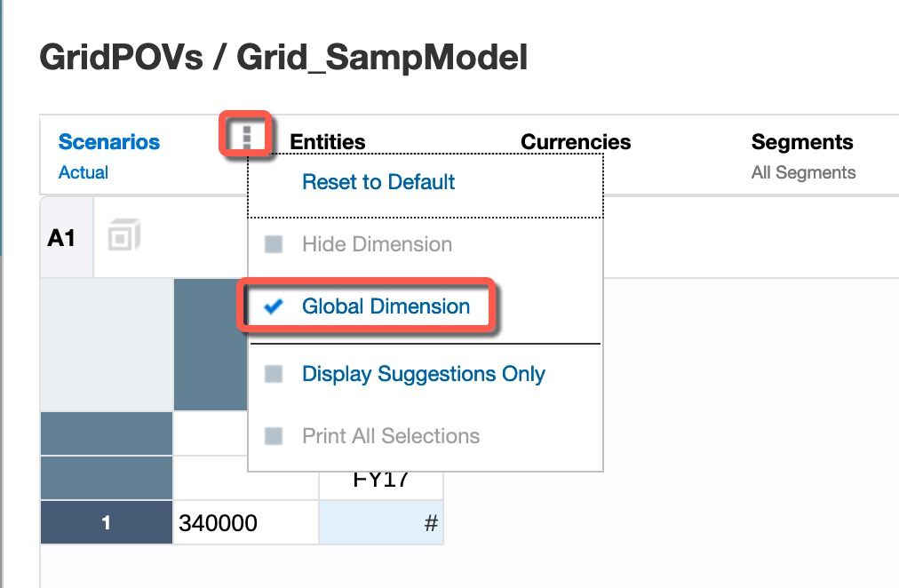Select row header 1 in the grid
Image resolution: width=899 pixels, height=588 pixels.
(x=106, y=523)
